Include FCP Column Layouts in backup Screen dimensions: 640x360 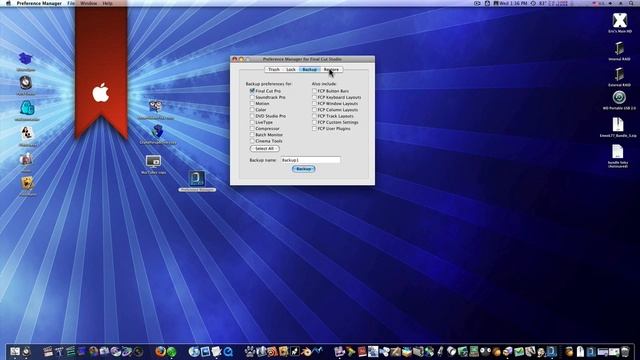tap(314, 109)
